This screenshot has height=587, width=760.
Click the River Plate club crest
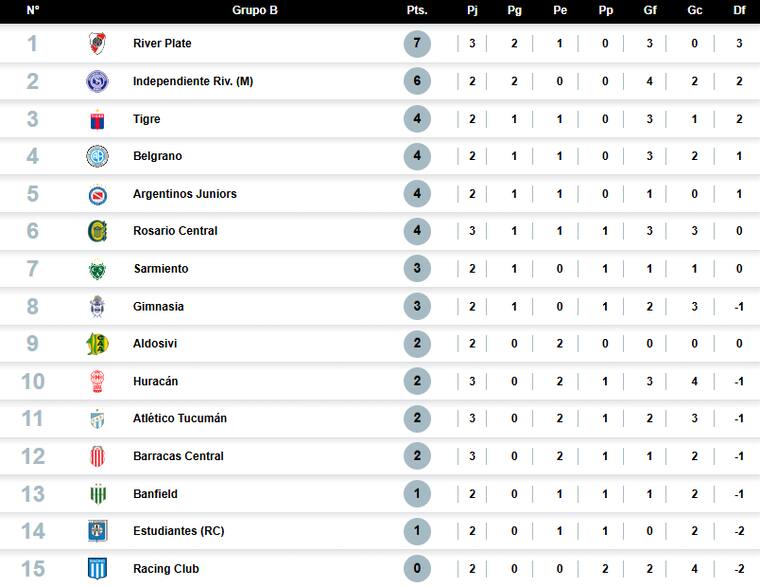click(97, 44)
